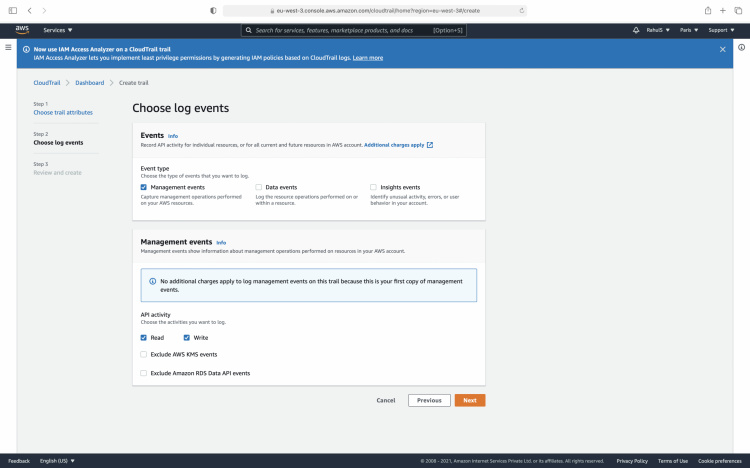This screenshot has height=468, width=750.
Task: Open new tab with plus icon
Action: (x=722, y=10)
